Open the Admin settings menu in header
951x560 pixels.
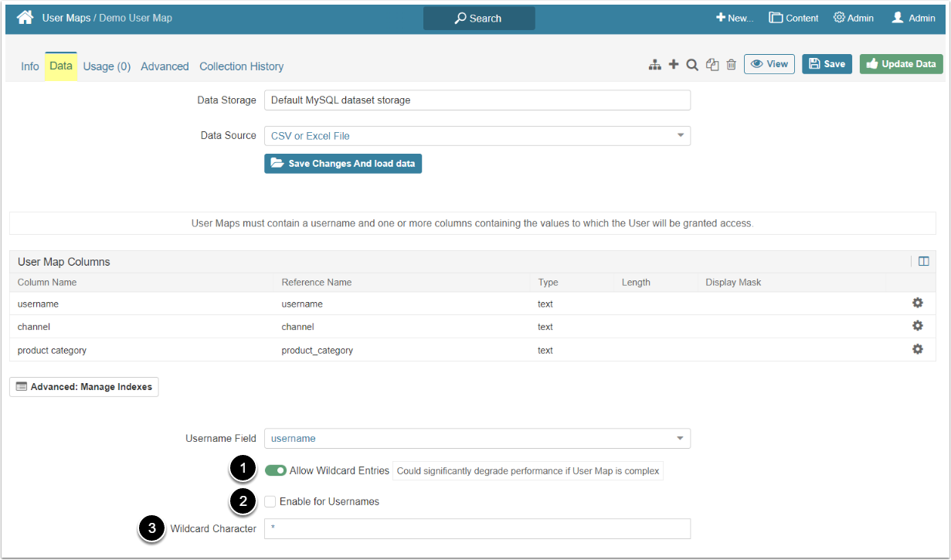click(854, 18)
